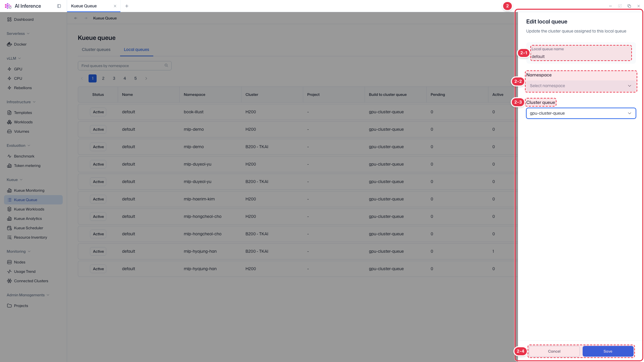
Task: Open the Connected Clusters icon
Action: point(9,281)
